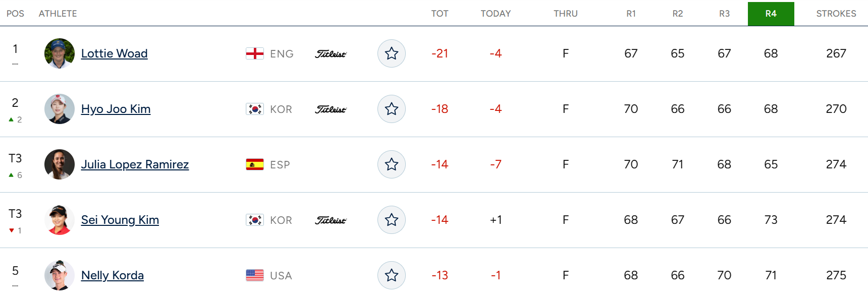Viewport: 868px width, 302px height.
Task: Add Nelly Korda to favorites star
Action: click(x=392, y=275)
